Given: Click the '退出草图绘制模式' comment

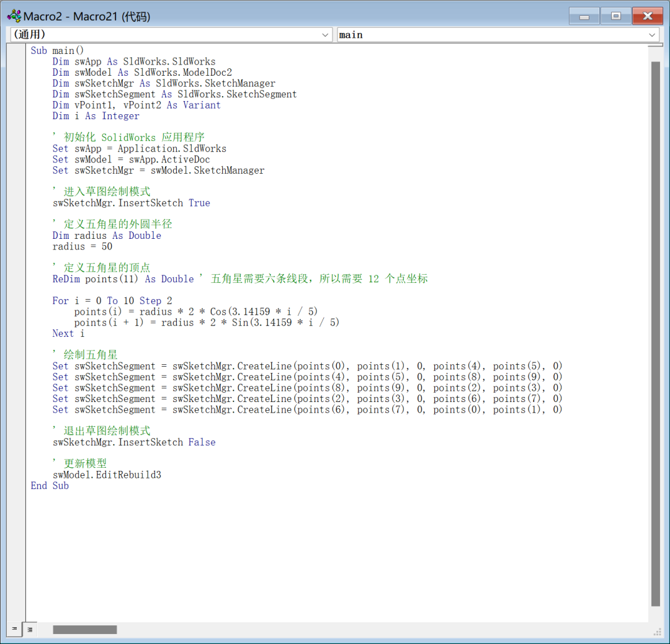Looking at the screenshot, I should 101,431.
